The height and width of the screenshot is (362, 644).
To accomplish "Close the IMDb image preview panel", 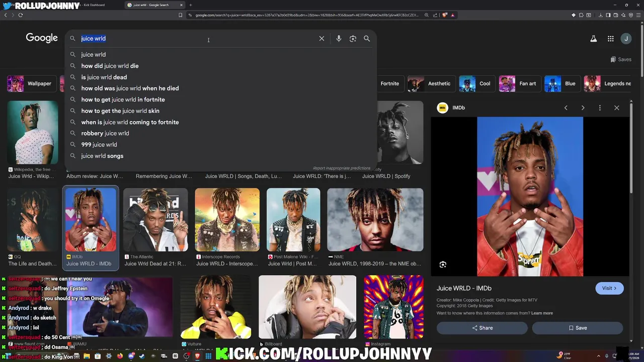I will point(616,108).
